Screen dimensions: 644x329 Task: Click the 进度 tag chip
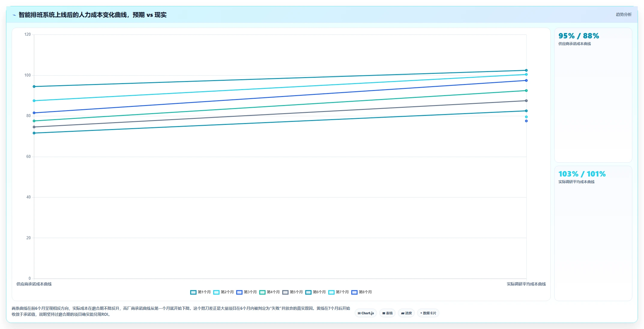(406, 313)
